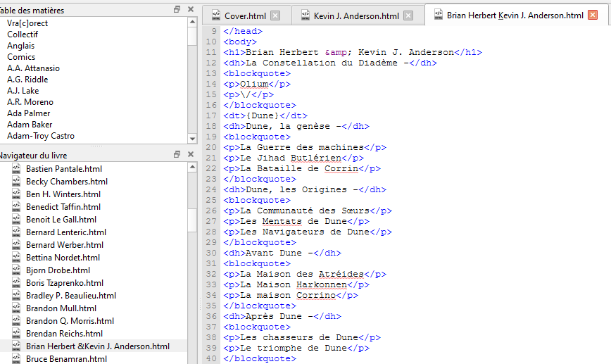This screenshot has height=364, width=611.
Task: Close the Cover.html tab
Action: tap(275, 15)
